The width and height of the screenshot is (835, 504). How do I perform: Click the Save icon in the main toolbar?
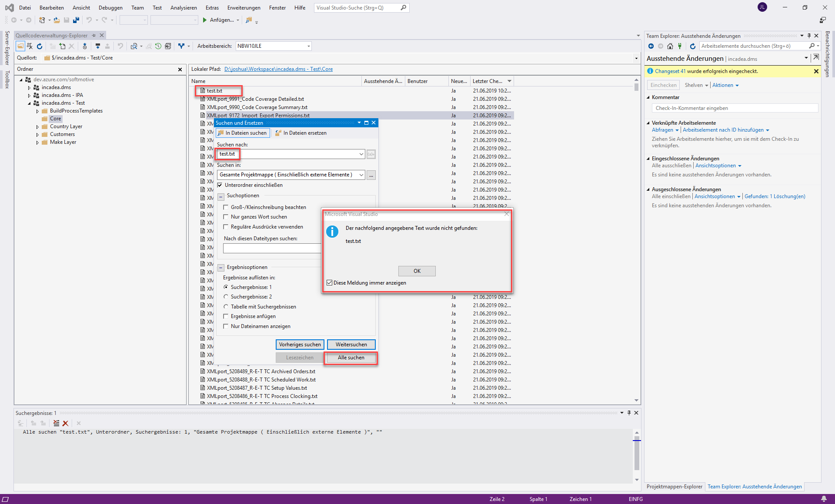[x=66, y=20]
